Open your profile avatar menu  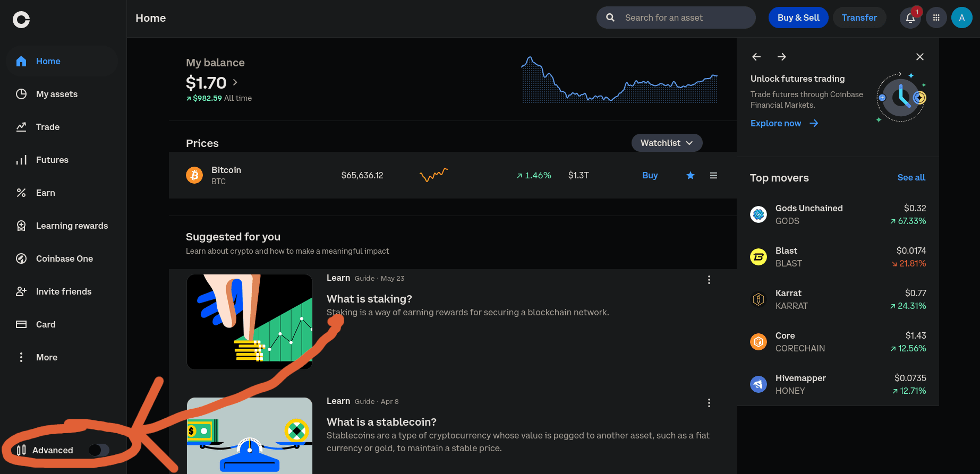click(x=962, y=18)
